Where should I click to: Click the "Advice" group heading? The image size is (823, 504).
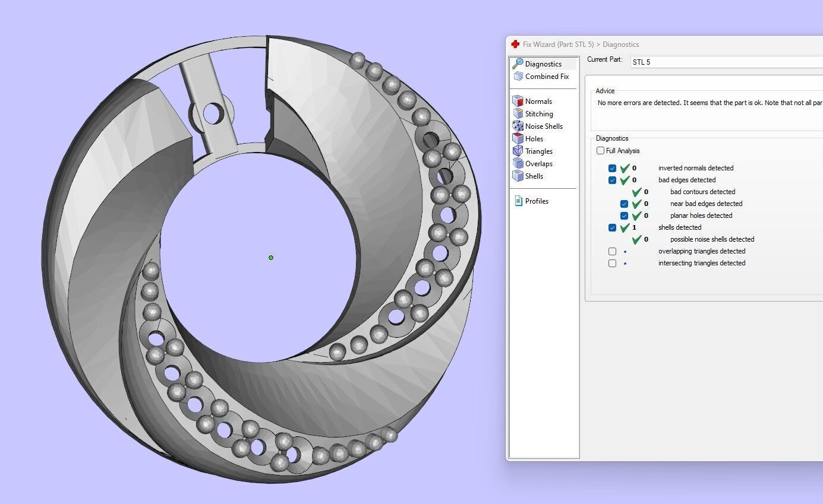(605, 91)
